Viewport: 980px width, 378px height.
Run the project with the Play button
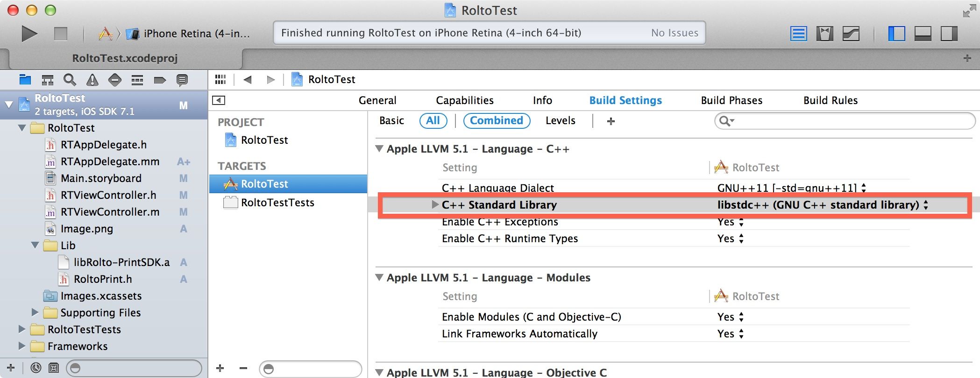(29, 34)
